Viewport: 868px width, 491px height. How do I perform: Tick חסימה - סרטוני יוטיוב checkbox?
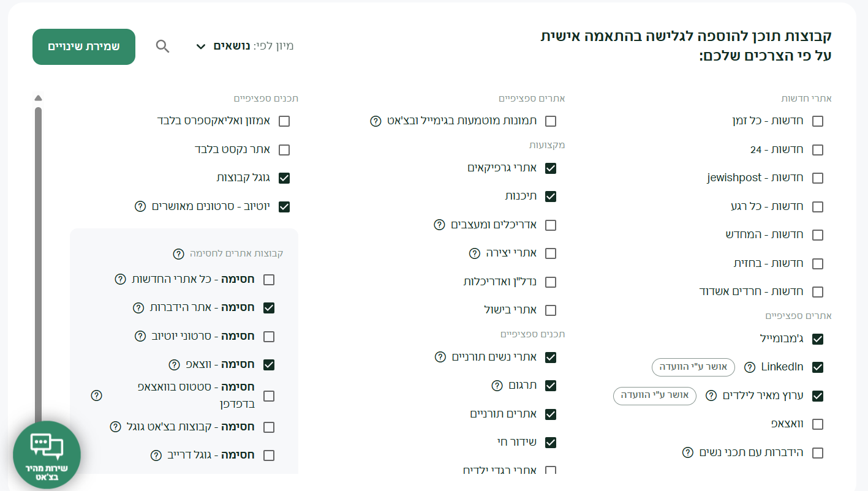(269, 336)
